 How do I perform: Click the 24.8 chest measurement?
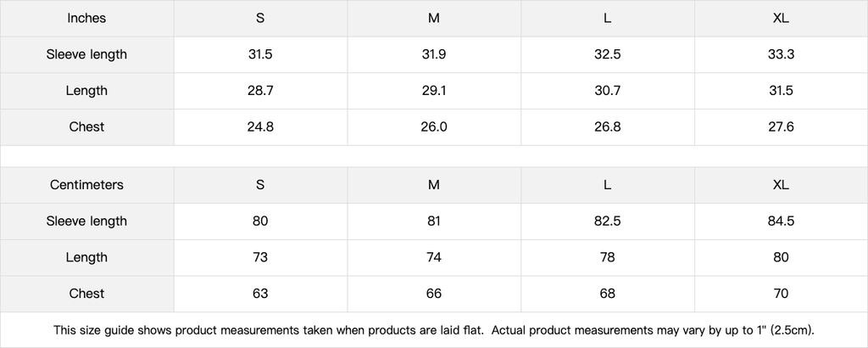tap(260, 126)
